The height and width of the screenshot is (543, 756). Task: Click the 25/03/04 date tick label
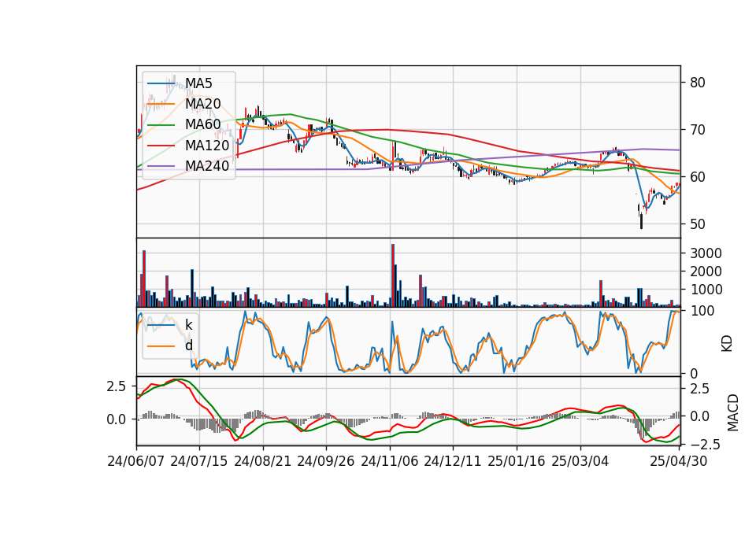[580, 461]
